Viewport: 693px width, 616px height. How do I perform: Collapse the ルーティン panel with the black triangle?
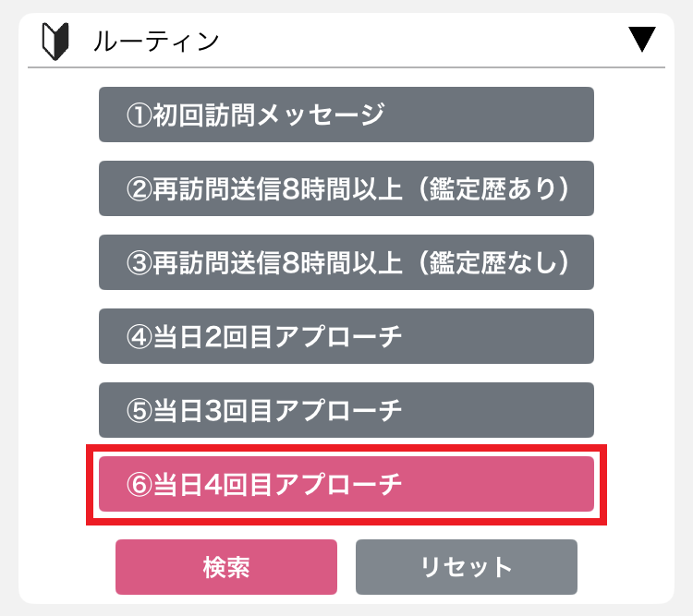642,40
